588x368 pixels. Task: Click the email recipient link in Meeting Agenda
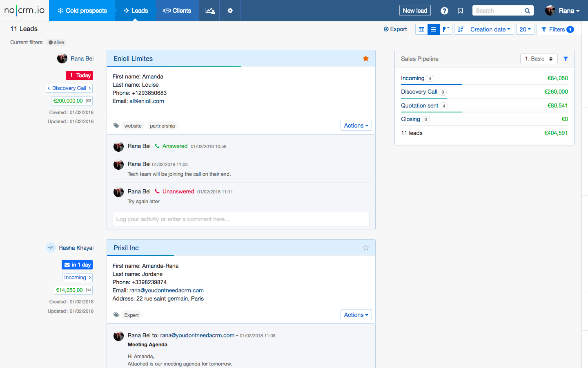(197, 335)
